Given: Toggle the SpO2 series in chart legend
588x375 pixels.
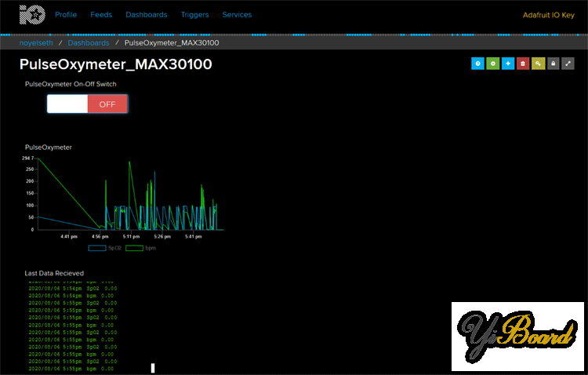Looking at the screenshot, I should [x=104, y=248].
